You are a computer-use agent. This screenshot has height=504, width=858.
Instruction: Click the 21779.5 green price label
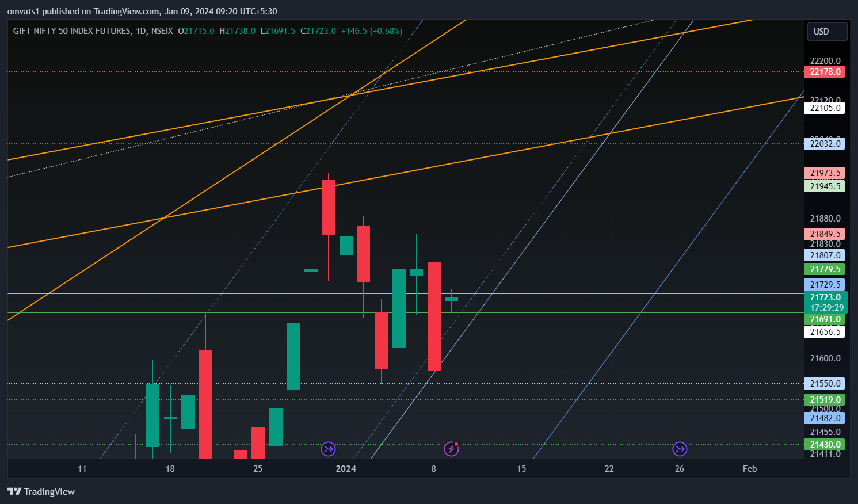(x=825, y=269)
